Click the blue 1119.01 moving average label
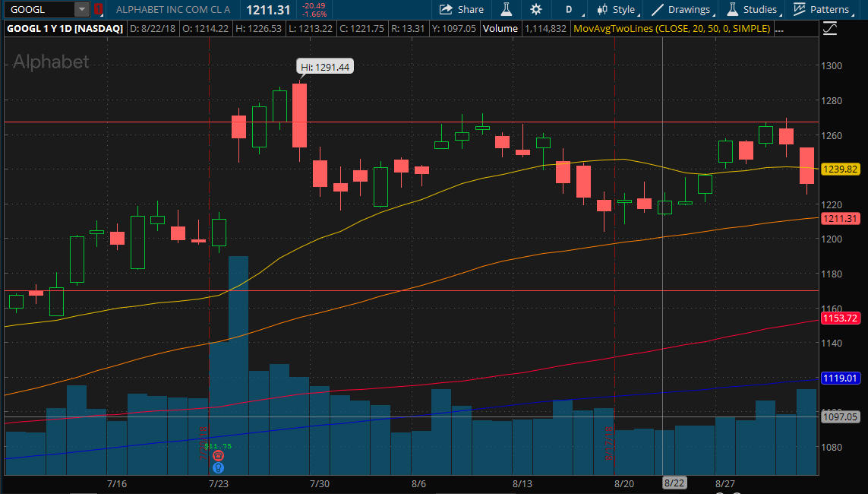Screen dimensions: 868x494 pyautogui.click(x=841, y=378)
